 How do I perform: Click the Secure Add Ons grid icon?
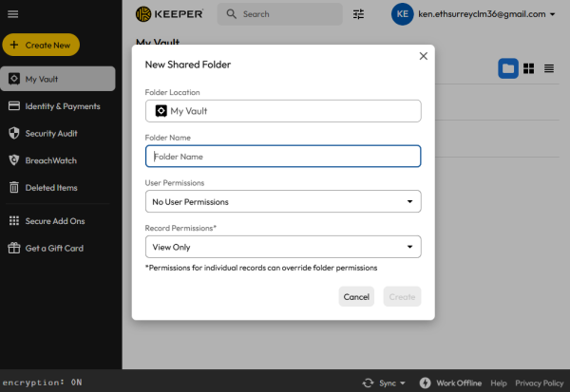[x=14, y=221]
